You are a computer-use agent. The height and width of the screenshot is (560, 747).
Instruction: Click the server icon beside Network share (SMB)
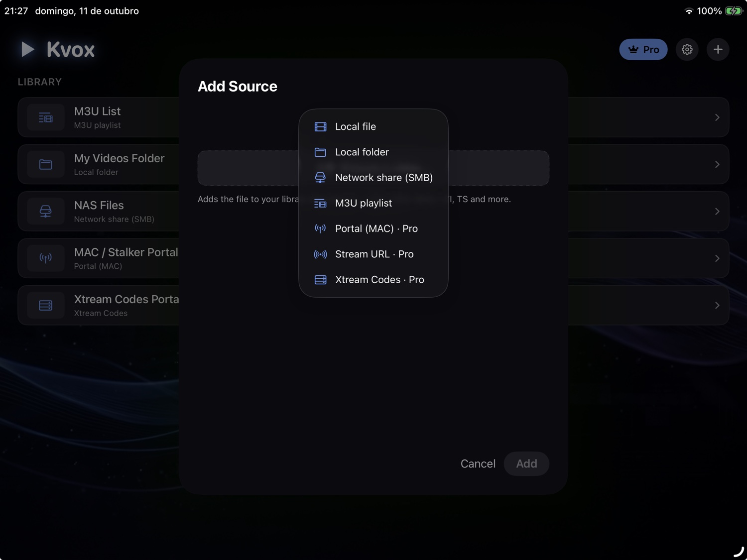pos(320,178)
